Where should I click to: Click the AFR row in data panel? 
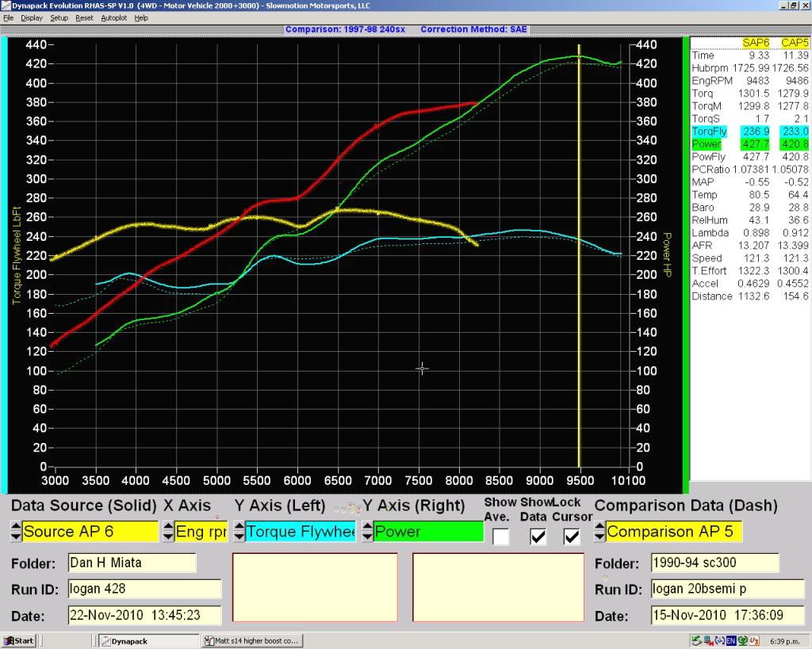pos(750,246)
